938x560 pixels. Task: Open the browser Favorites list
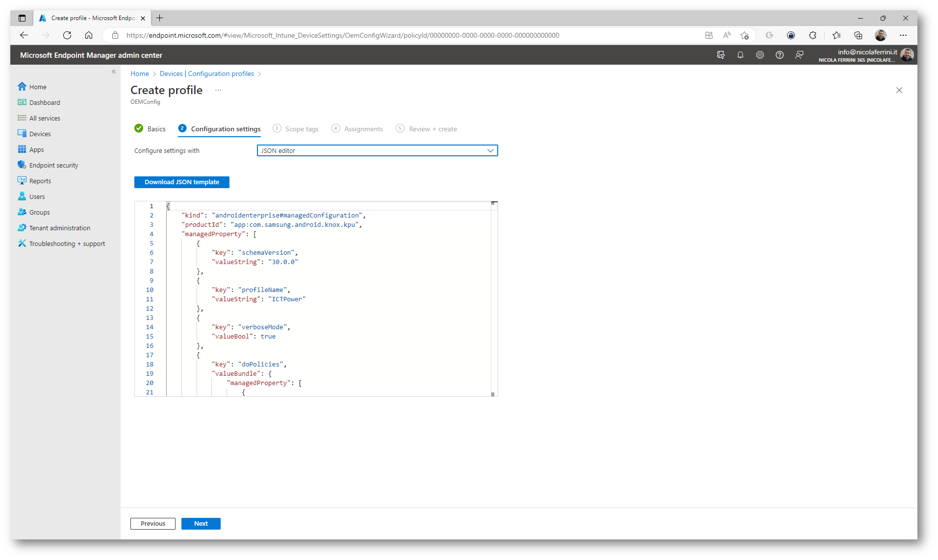point(836,35)
